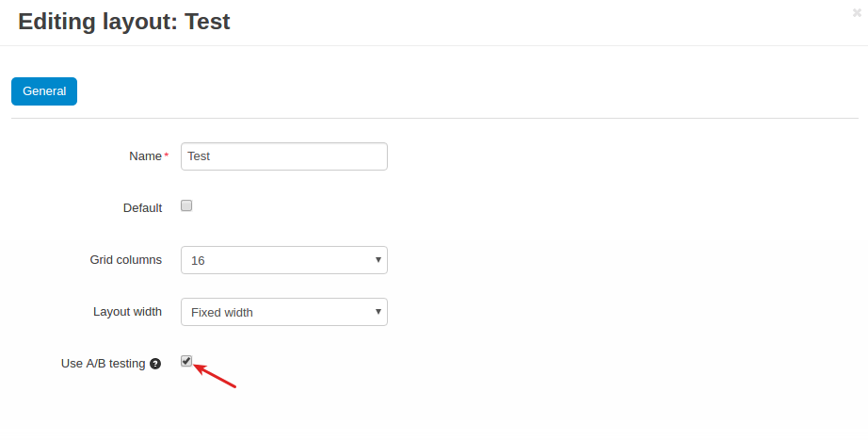Close the Editing layout dialog
868x441 pixels.
click(x=857, y=13)
